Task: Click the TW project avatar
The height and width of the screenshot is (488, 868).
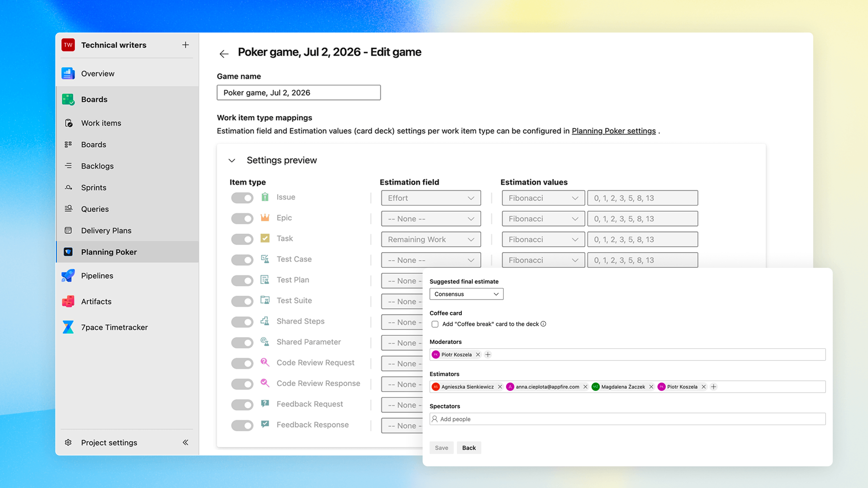Action: pos(68,45)
